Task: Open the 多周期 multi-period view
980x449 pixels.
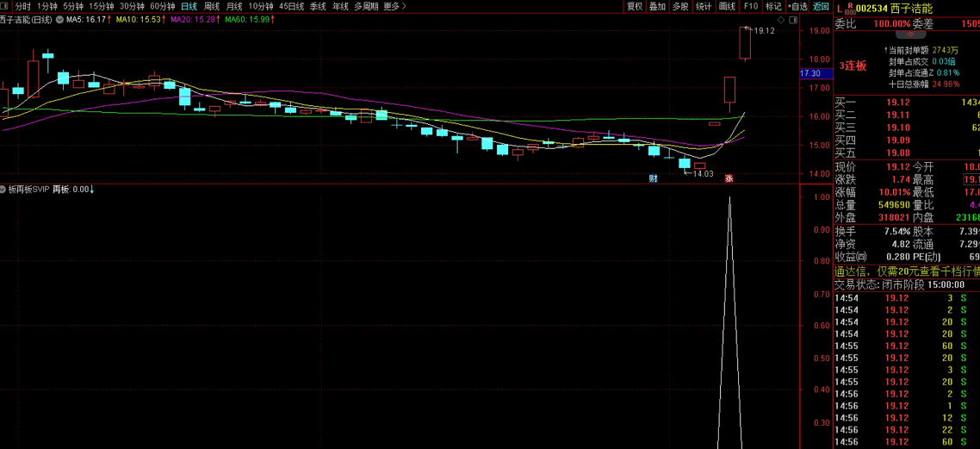Action: click(366, 6)
